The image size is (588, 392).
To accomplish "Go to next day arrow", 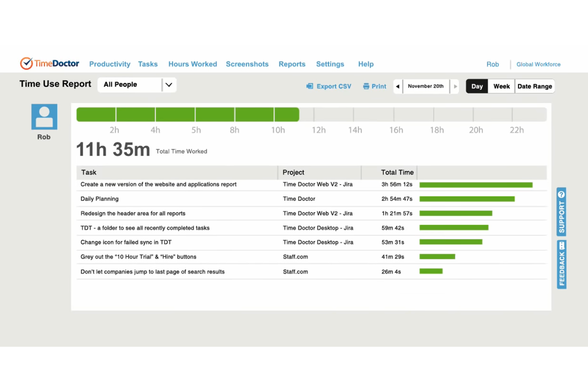I will 455,86.
